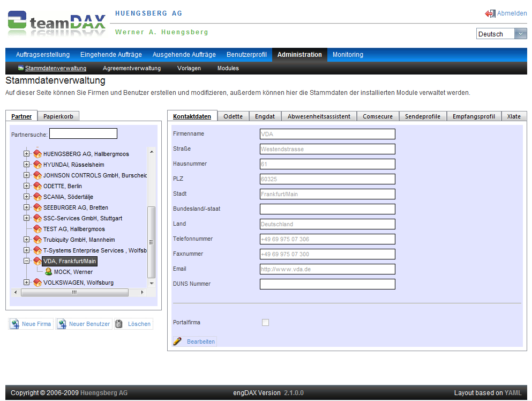Image resolution: width=532 pixels, height=401 pixels.
Task: Collapse the VDA, Frankfurt/Main tree node
Action: click(x=26, y=261)
